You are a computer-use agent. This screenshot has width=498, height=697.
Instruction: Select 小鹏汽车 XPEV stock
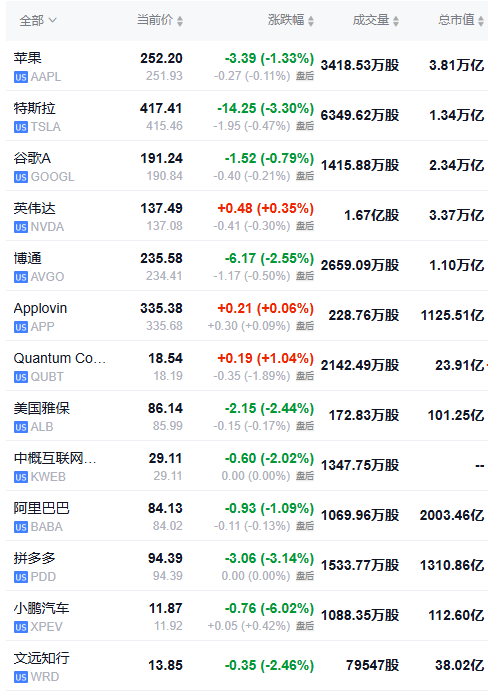point(247,616)
